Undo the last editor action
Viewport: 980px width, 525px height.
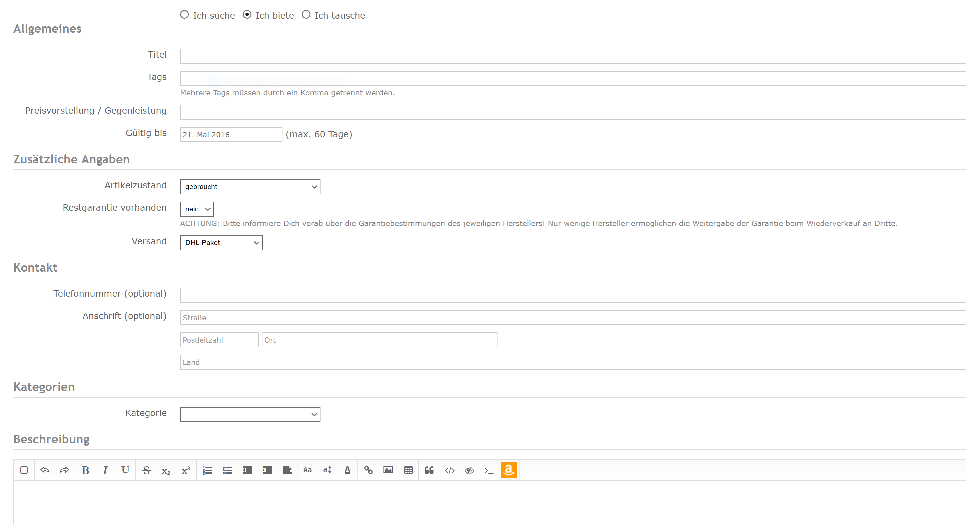pos(45,470)
